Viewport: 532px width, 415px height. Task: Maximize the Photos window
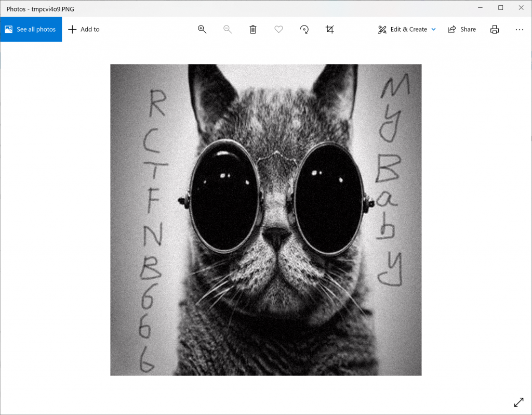pyautogui.click(x=500, y=8)
